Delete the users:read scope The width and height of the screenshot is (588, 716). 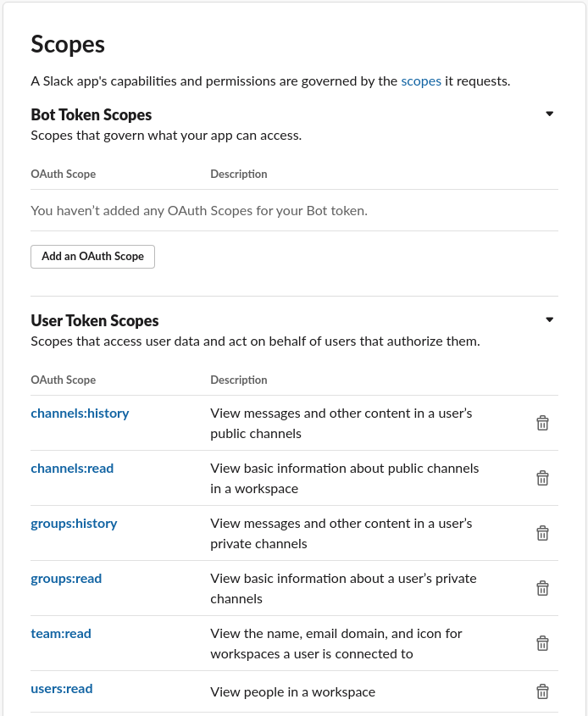click(543, 691)
